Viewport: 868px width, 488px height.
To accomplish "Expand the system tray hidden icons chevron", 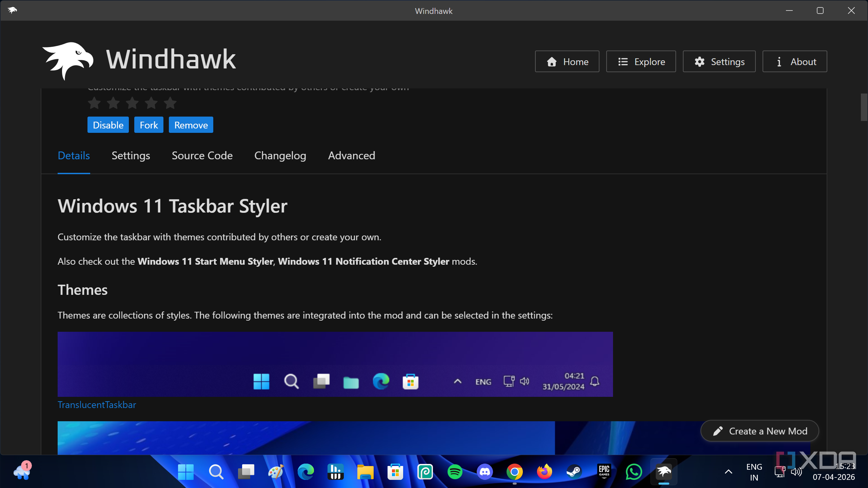I will (x=728, y=472).
